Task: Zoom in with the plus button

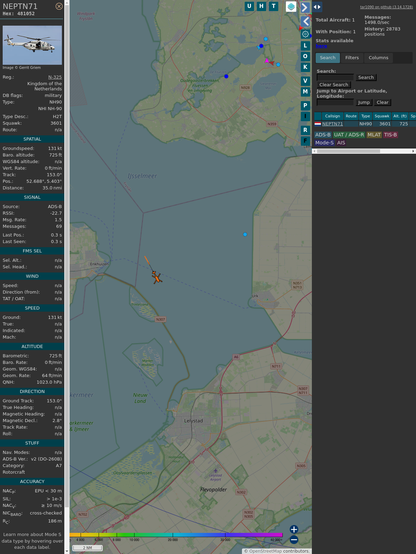Action: pyautogui.click(x=294, y=529)
